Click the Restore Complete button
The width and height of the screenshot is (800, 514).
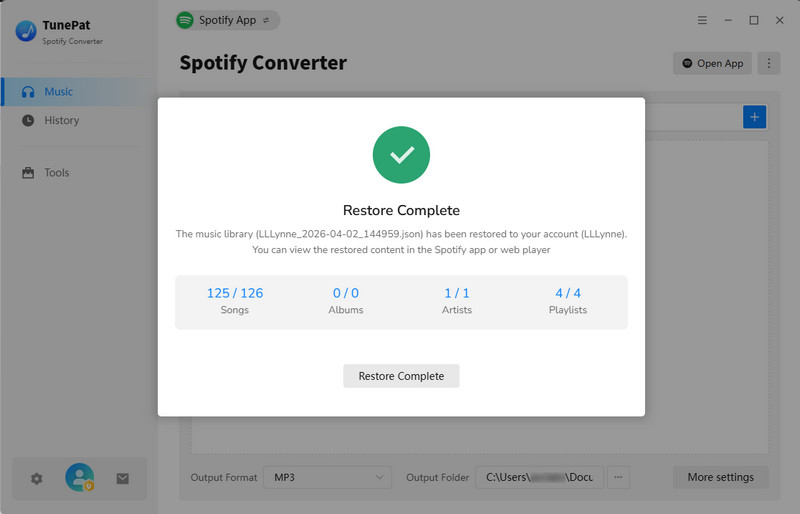tap(401, 376)
